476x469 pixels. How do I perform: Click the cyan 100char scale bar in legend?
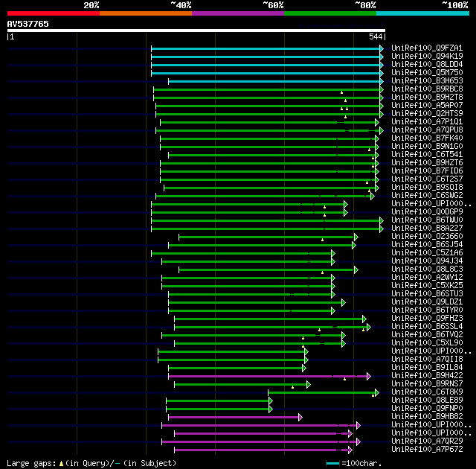332,464
